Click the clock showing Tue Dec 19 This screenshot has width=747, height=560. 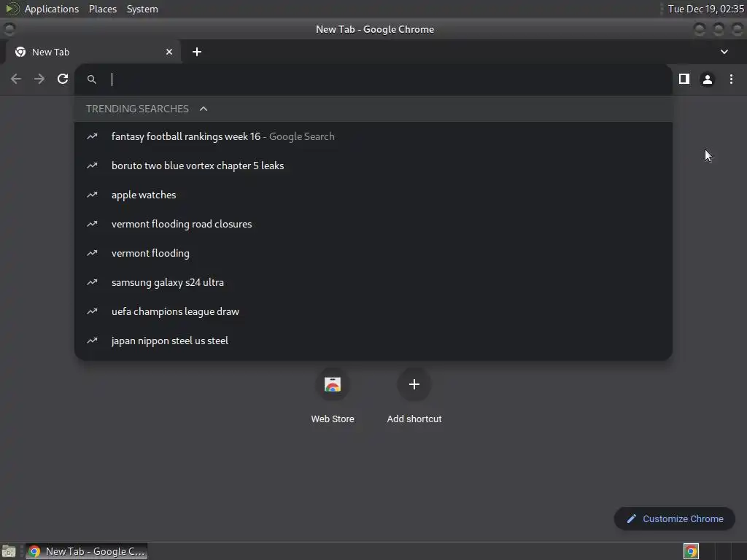click(x=705, y=9)
